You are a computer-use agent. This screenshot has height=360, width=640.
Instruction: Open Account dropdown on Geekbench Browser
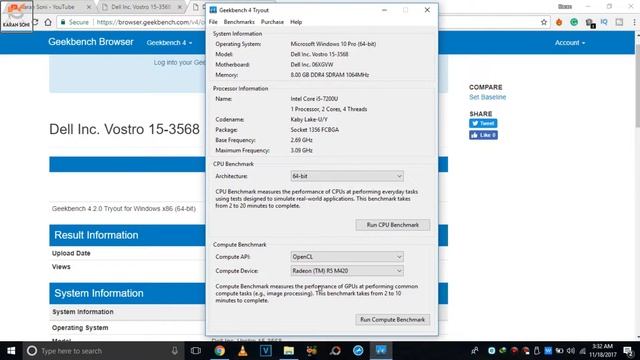[x=570, y=42]
